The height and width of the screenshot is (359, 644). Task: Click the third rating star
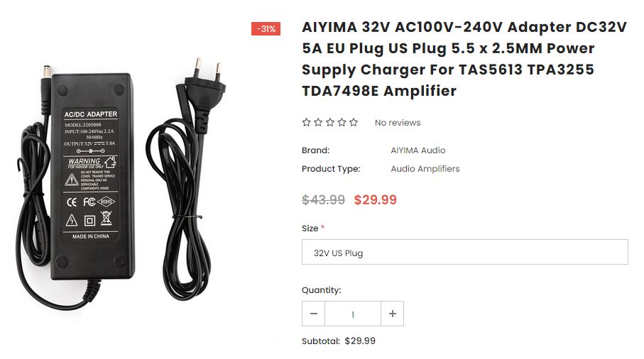point(330,122)
